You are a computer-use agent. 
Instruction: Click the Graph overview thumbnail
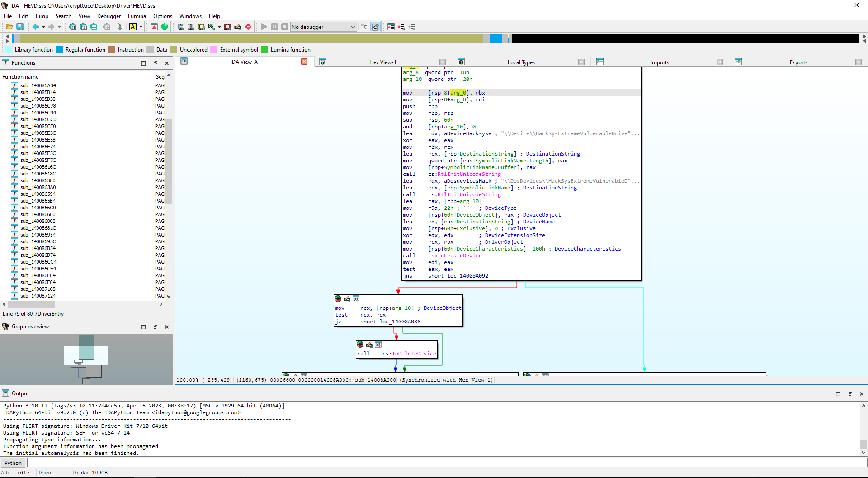[x=86, y=359]
